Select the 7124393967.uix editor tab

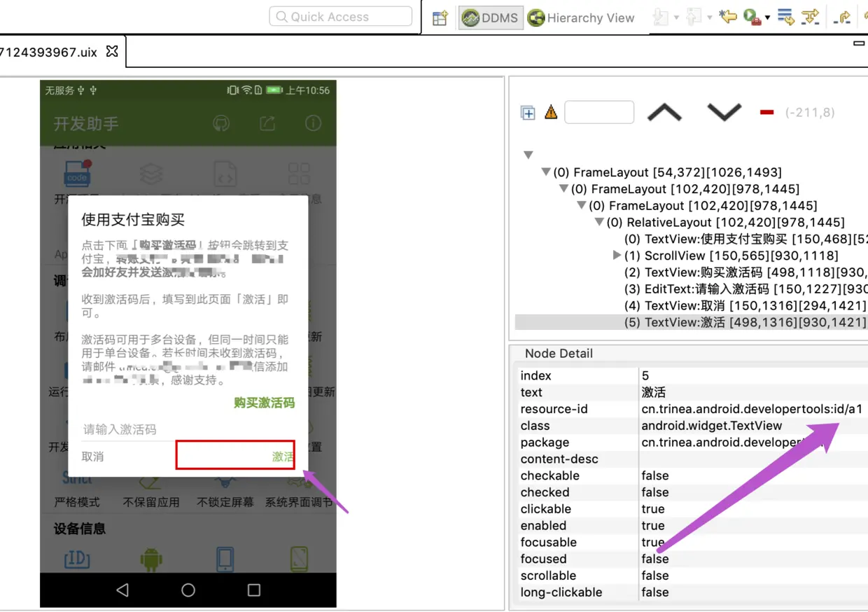[48, 53]
